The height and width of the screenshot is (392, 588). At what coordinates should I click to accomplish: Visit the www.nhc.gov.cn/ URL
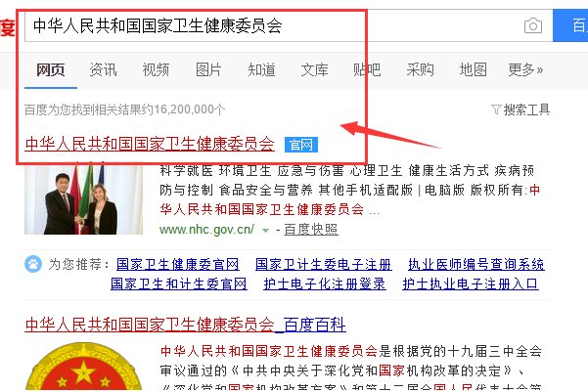tap(207, 230)
